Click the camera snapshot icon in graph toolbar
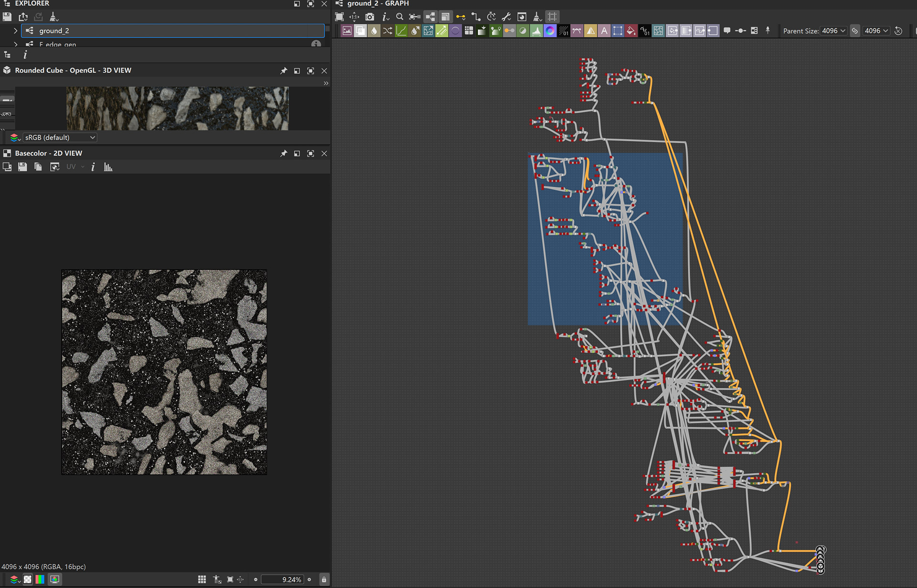 tap(370, 17)
